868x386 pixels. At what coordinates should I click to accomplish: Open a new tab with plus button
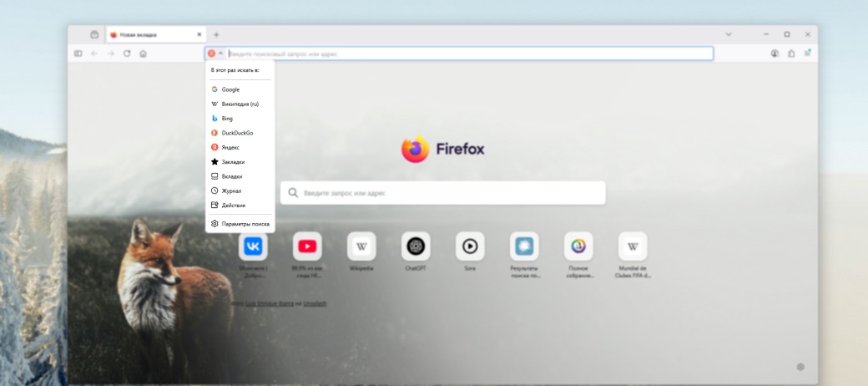click(216, 34)
